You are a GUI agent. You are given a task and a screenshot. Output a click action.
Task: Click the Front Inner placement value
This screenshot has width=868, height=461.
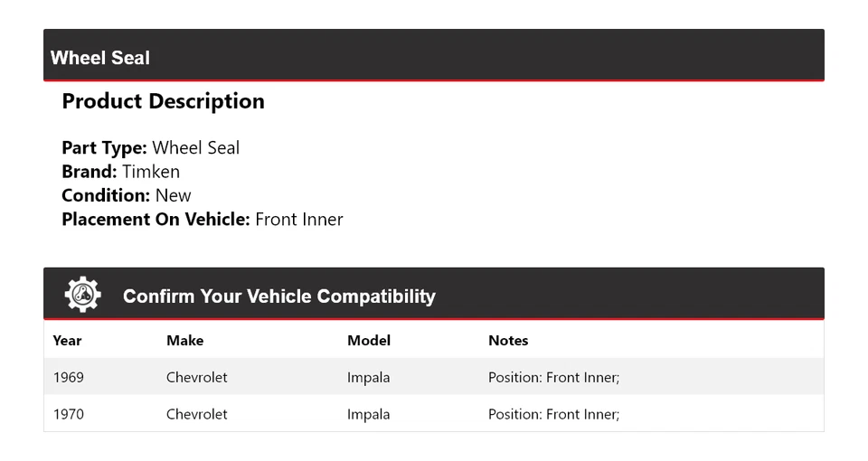[x=298, y=219]
